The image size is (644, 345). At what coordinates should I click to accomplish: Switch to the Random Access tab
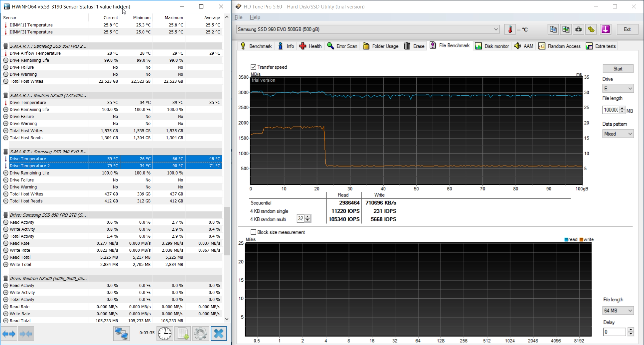pos(560,46)
